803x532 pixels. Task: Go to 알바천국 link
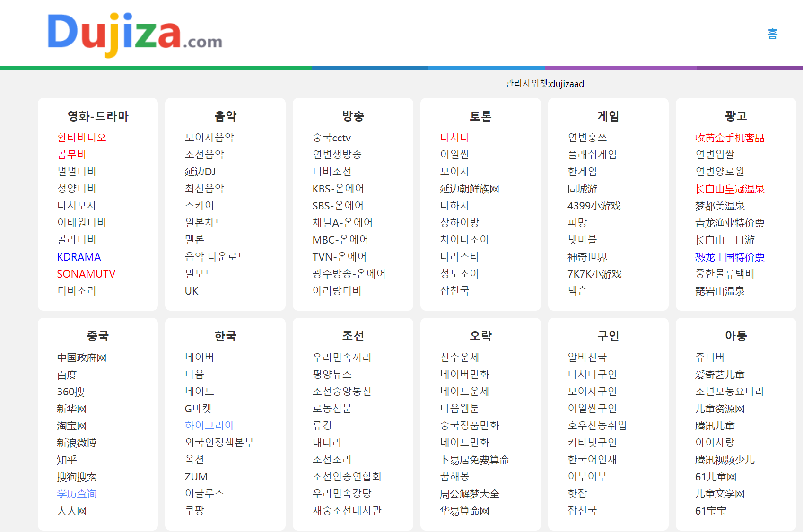(x=587, y=358)
